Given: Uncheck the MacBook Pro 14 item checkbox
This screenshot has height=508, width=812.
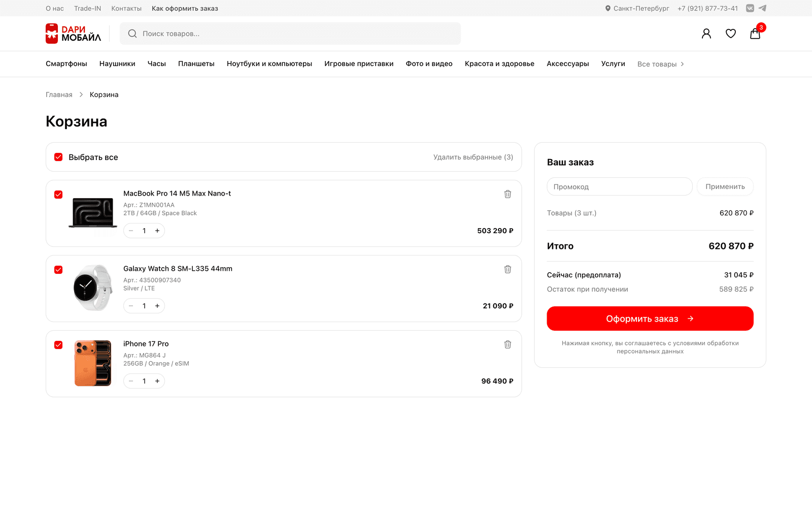Looking at the screenshot, I should point(58,195).
